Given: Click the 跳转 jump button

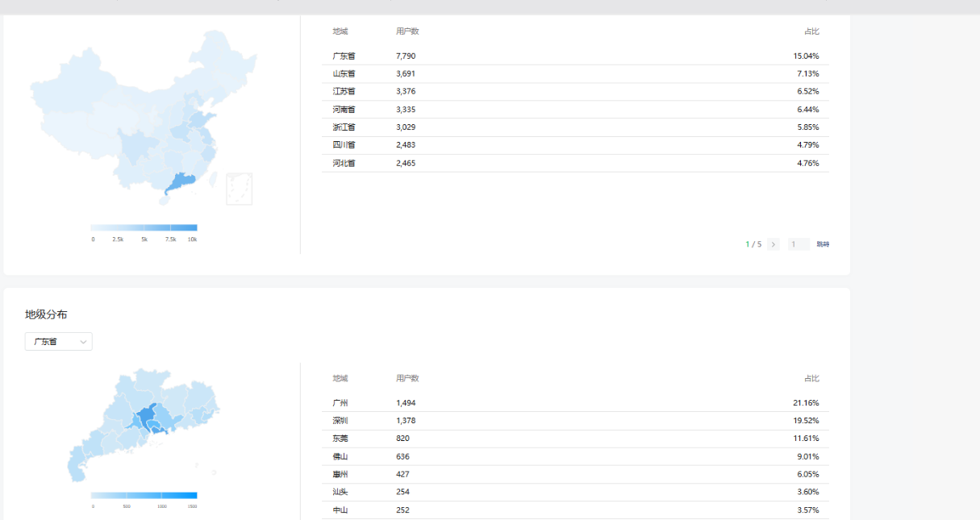Looking at the screenshot, I should pyautogui.click(x=823, y=244).
